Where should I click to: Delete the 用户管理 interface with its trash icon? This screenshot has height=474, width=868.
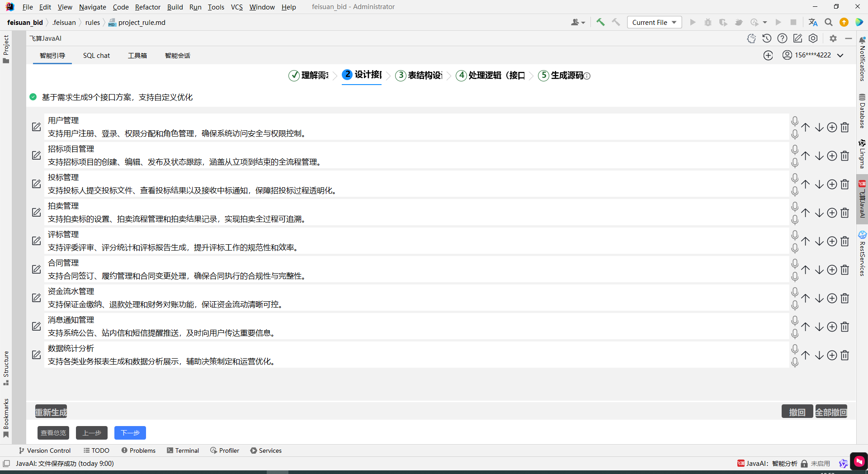click(845, 127)
